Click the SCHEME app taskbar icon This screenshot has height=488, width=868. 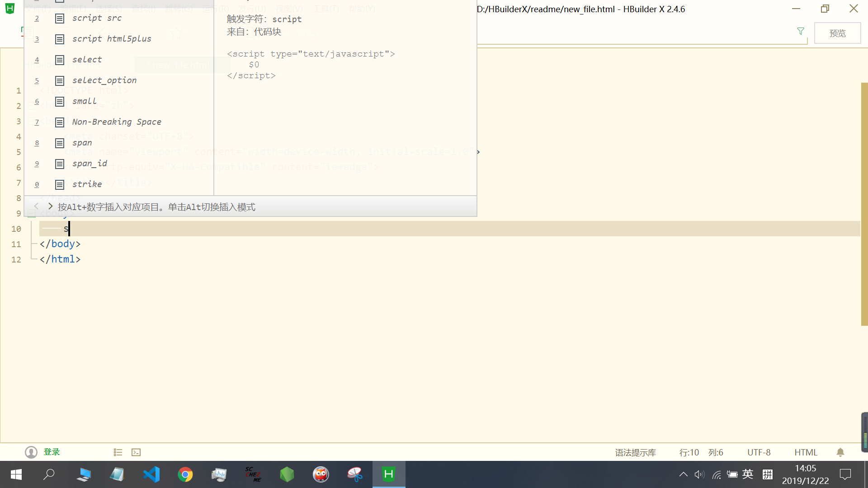coord(253,474)
